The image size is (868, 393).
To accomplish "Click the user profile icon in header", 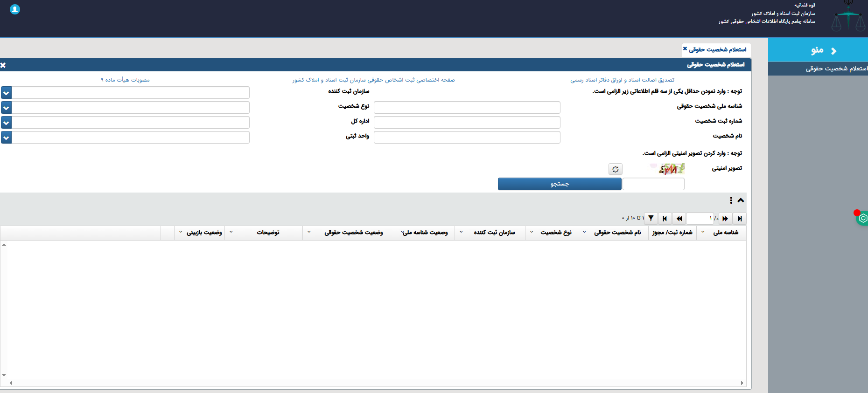I will coord(15,9).
